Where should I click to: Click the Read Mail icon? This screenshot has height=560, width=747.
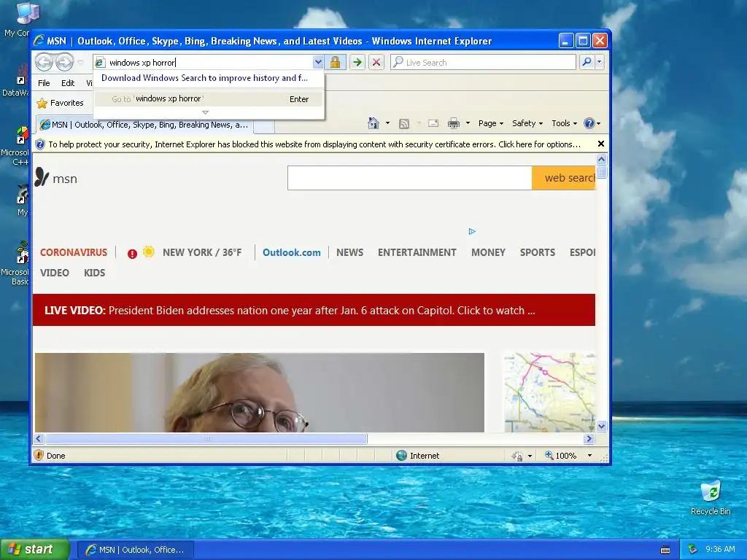coord(433,123)
